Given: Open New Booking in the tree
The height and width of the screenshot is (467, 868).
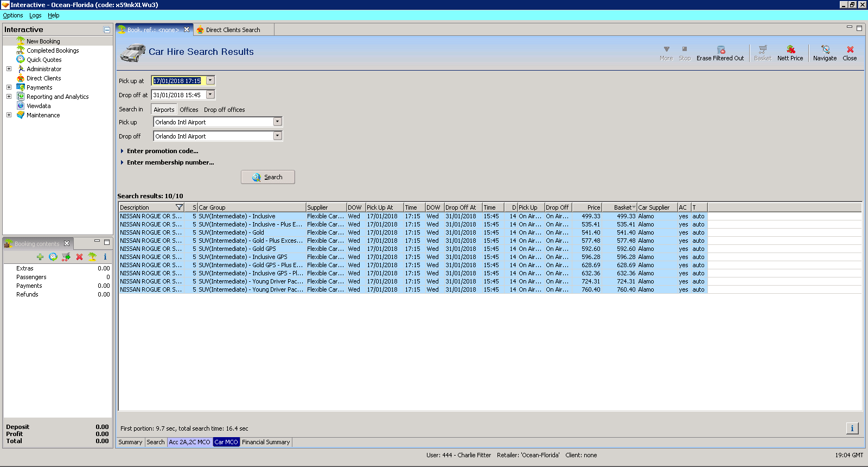Looking at the screenshot, I should pos(43,41).
